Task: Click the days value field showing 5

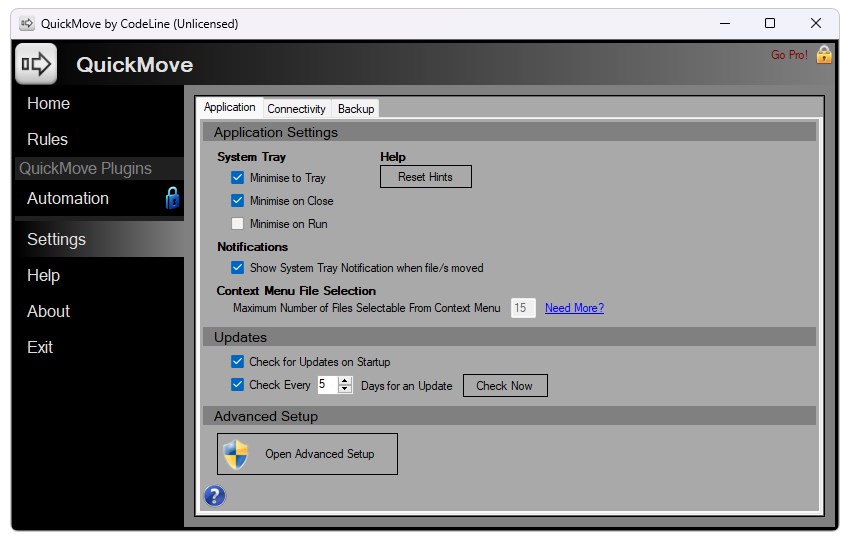Action: (328, 385)
